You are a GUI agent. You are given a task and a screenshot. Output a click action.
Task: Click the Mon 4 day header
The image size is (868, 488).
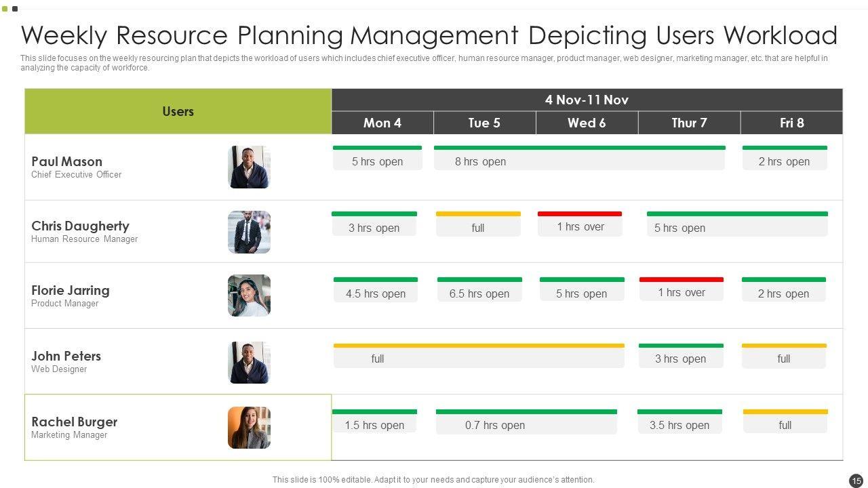[382, 123]
